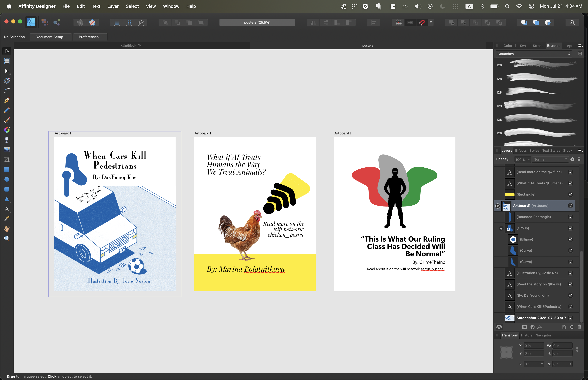This screenshot has width=588, height=380.
Task: Choose the Fill gradient tool
Action: pyautogui.click(x=7, y=130)
